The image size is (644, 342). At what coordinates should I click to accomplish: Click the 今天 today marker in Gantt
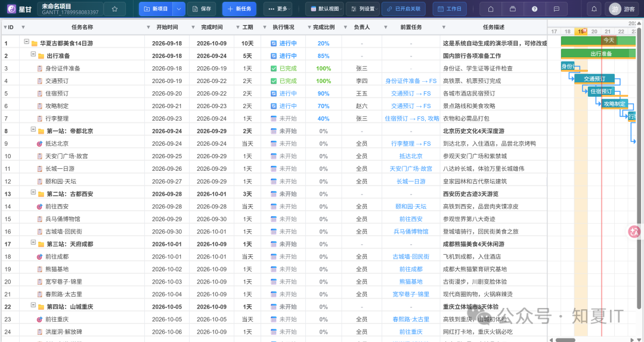click(609, 40)
